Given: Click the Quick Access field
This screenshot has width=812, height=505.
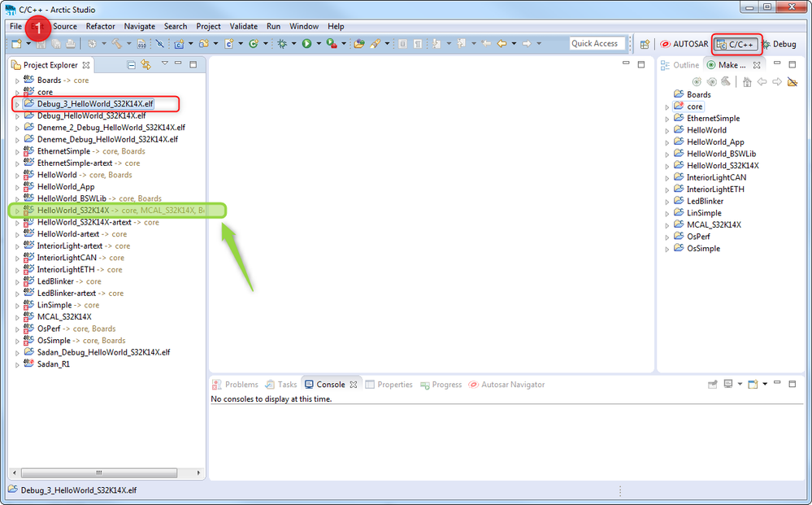Looking at the screenshot, I should click(597, 44).
